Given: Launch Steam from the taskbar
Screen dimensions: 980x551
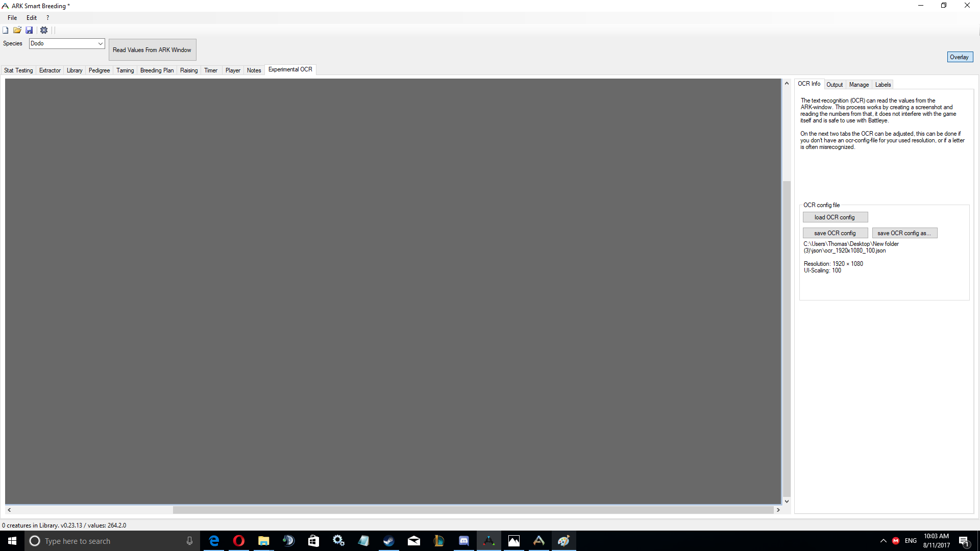Looking at the screenshot, I should coord(388,541).
